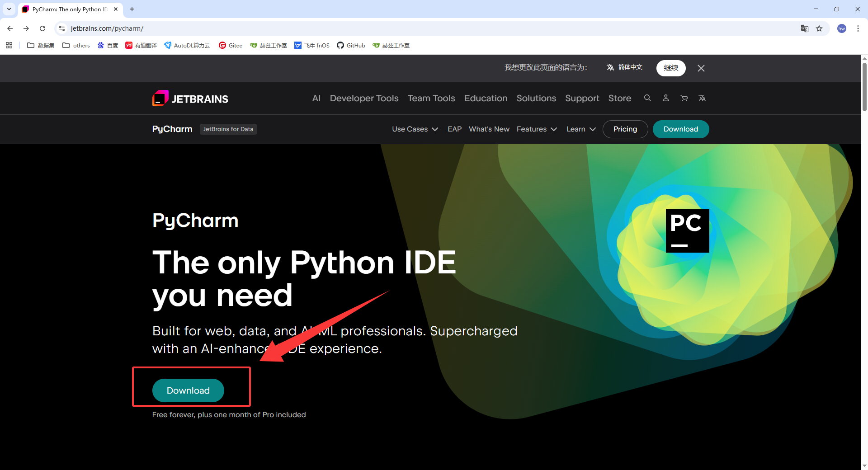This screenshot has height=470, width=868.
Task: Open the others bookmarks folder
Action: coord(76,45)
